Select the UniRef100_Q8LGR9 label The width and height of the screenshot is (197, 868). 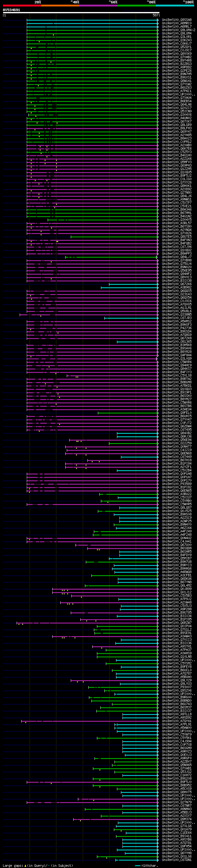point(177,125)
